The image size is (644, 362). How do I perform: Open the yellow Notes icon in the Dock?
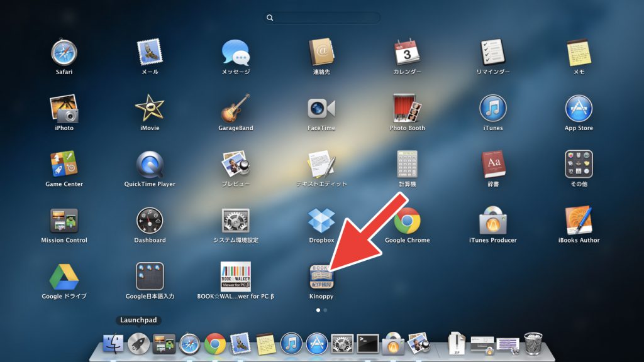point(266,344)
